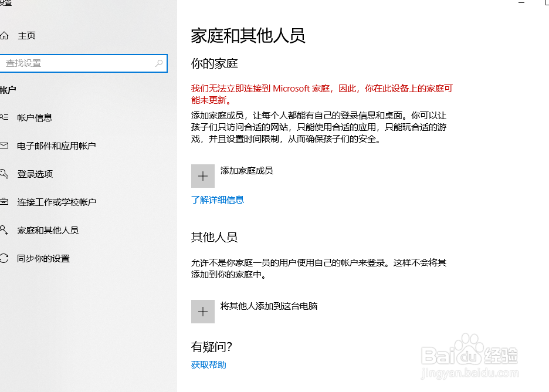
Task: Open 同步你的设置 page
Action: [x=43, y=259]
